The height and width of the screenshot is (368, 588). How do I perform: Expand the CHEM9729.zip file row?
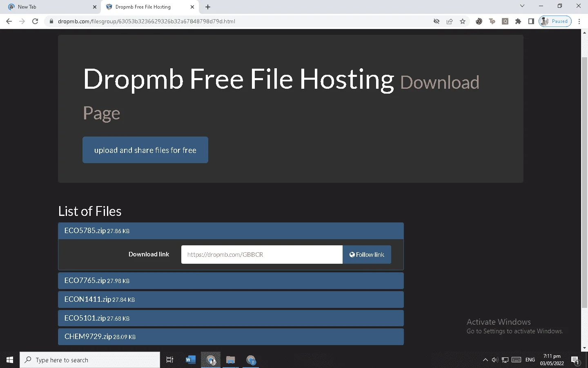click(231, 337)
